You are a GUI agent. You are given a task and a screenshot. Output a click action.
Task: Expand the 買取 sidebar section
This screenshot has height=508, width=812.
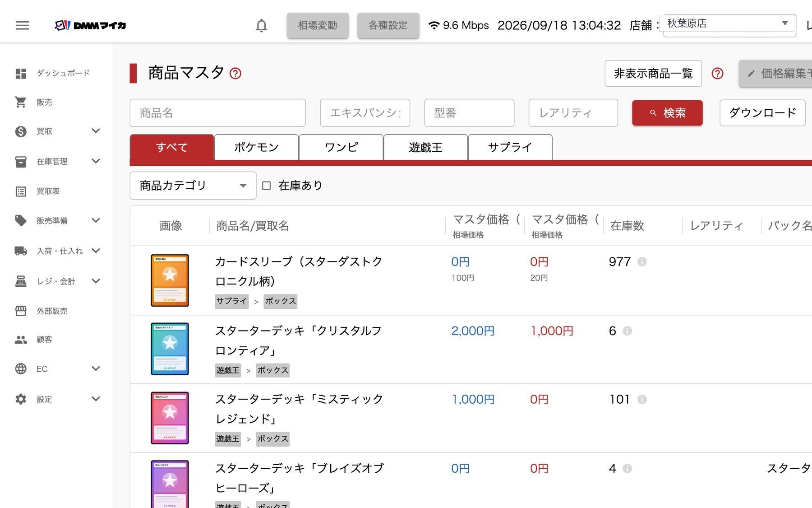point(96,131)
